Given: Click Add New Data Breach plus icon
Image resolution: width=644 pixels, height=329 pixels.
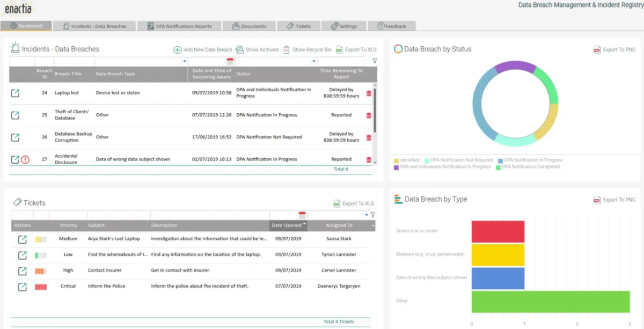Looking at the screenshot, I should (177, 50).
